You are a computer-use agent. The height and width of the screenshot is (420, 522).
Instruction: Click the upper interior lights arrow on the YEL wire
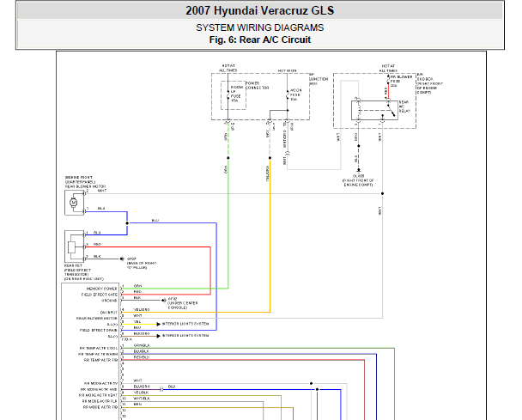point(159,324)
